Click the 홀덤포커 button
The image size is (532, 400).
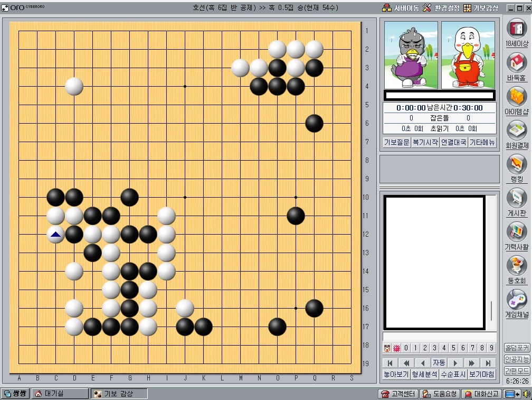[517, 348]
